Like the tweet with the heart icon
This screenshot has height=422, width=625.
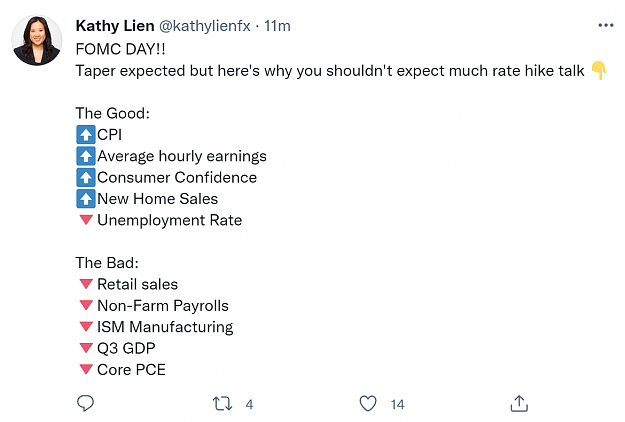coord(368,403)
